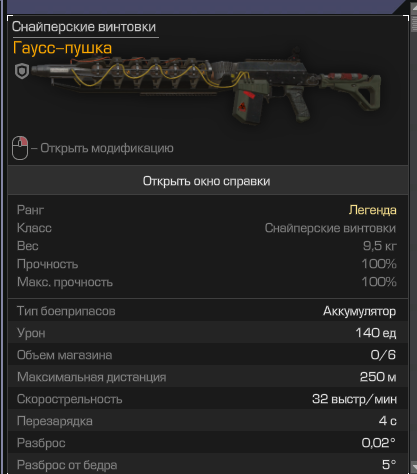Click the Разброс 0,02° row
This screenshot has height=474, width=417.
point(208,443)
